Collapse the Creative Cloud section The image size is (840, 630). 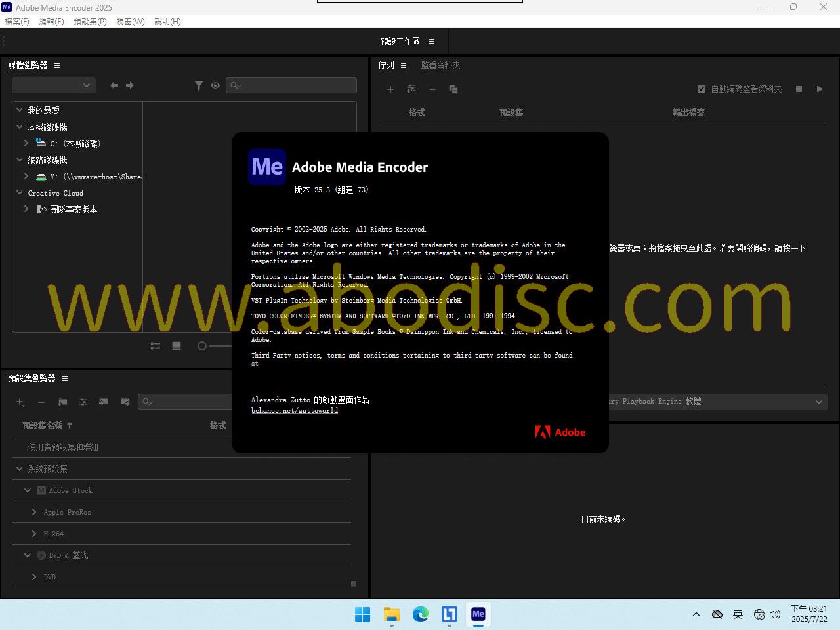[x=20, y=192]
